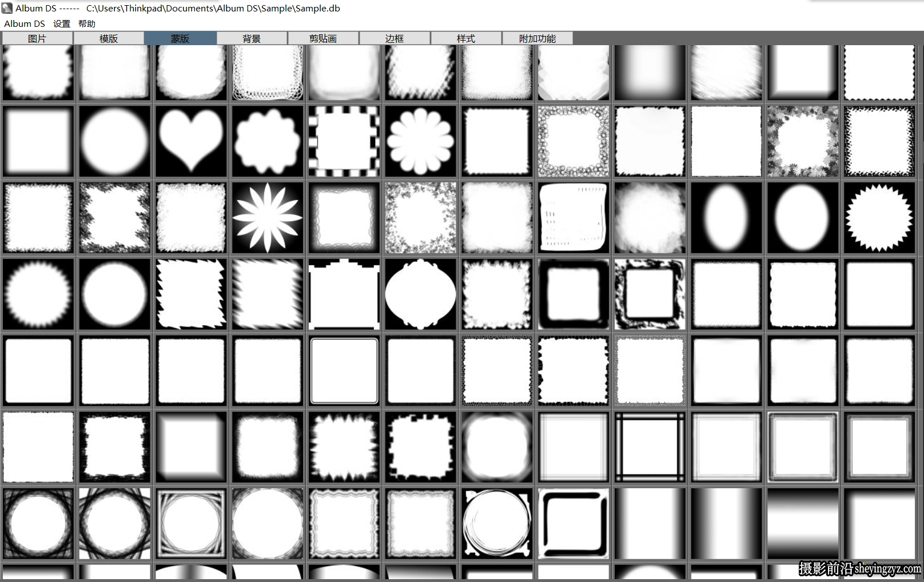
Task: Select the 蒙版 tab
Action: (x=180, y=38)
